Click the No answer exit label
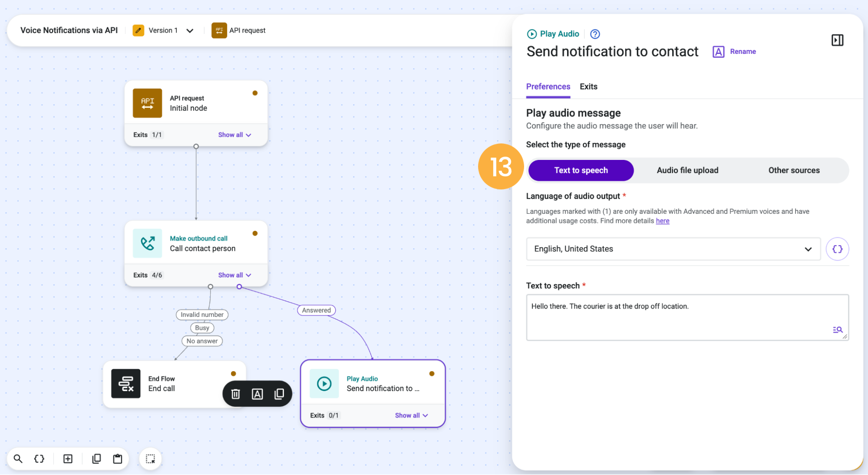 click(202, 341)
